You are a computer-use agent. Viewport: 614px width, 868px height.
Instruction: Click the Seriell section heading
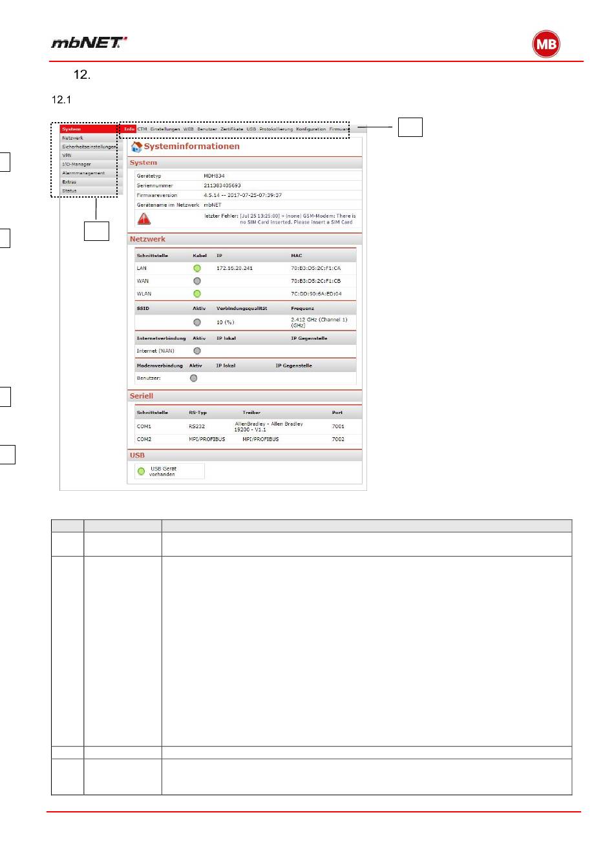point(142,396)
